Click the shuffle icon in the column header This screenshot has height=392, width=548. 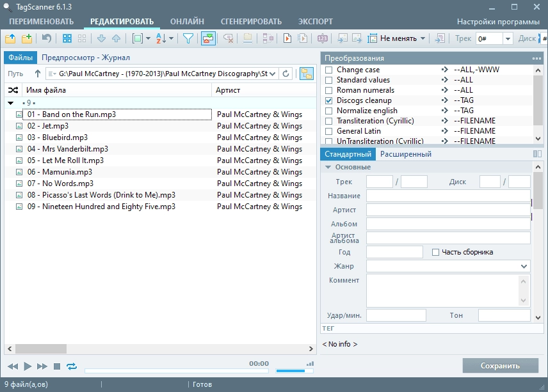point(13,90)
